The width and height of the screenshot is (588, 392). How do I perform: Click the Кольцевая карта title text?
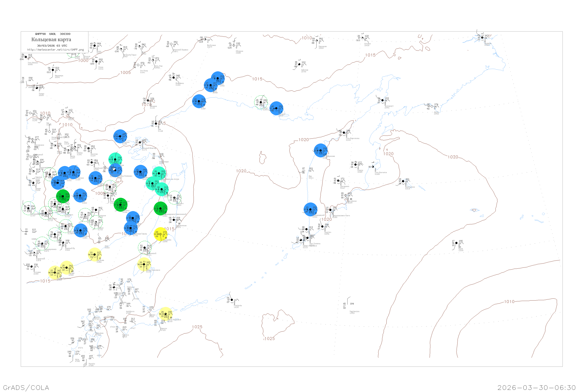click(x=51, y=40)
